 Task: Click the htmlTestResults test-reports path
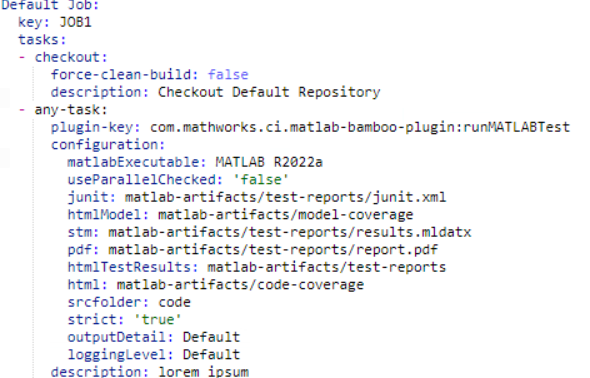[327, 267]
